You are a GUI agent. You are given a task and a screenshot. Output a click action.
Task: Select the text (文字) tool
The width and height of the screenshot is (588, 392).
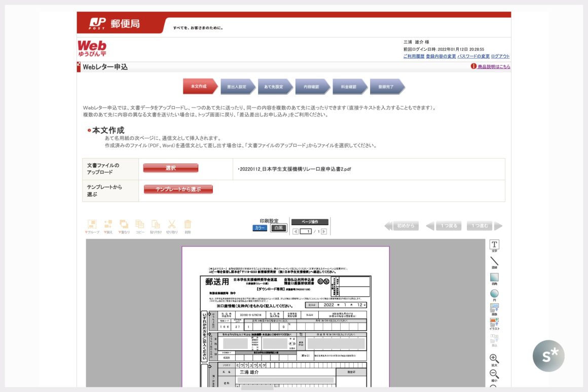point(494,245)
